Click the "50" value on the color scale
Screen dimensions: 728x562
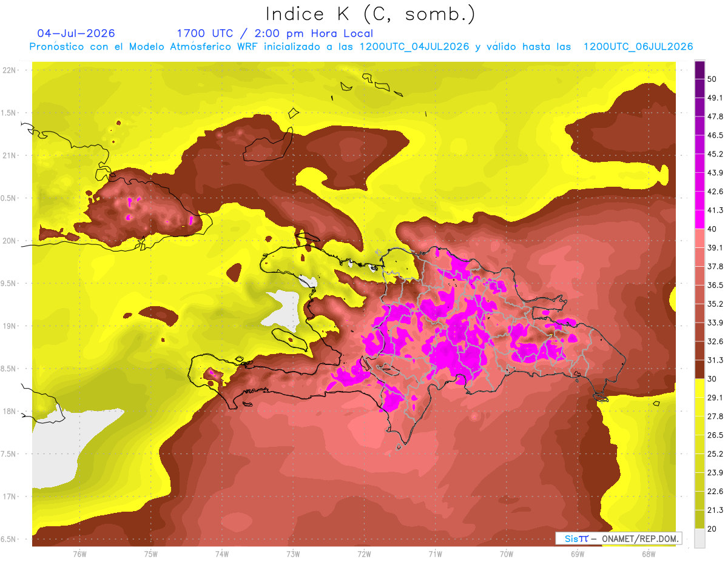(713, 79)
